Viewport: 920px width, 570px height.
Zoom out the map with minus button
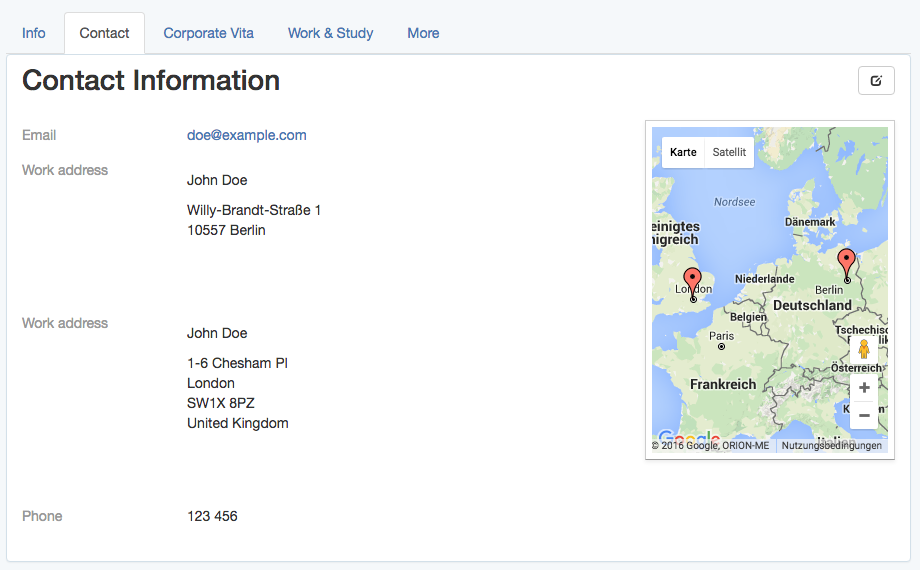point(864,415)
